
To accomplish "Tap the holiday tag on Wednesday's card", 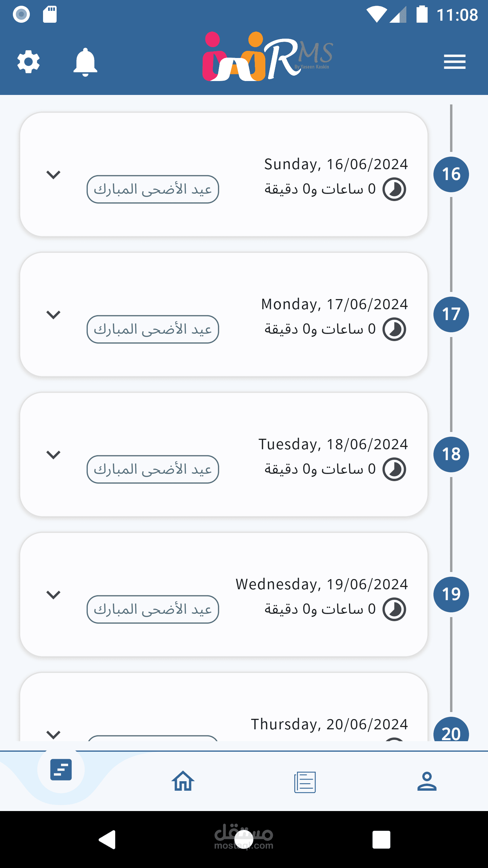I will coord(153,609).
